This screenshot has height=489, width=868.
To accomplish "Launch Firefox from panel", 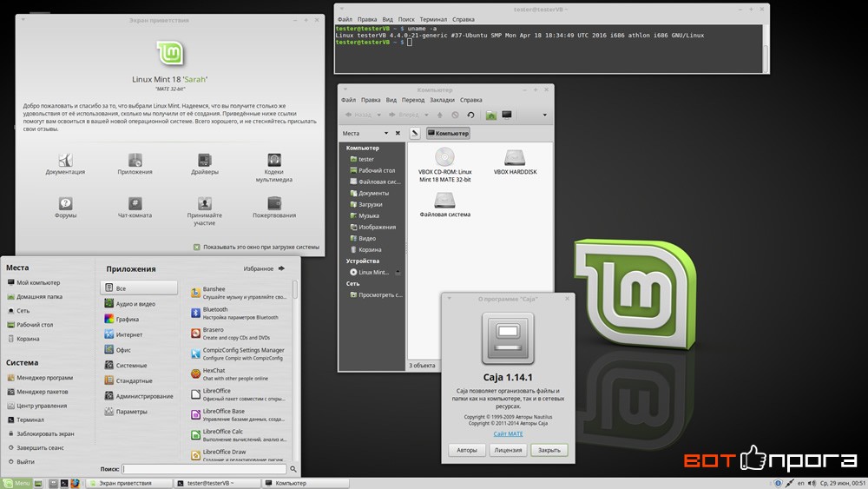I will point(75,484).
